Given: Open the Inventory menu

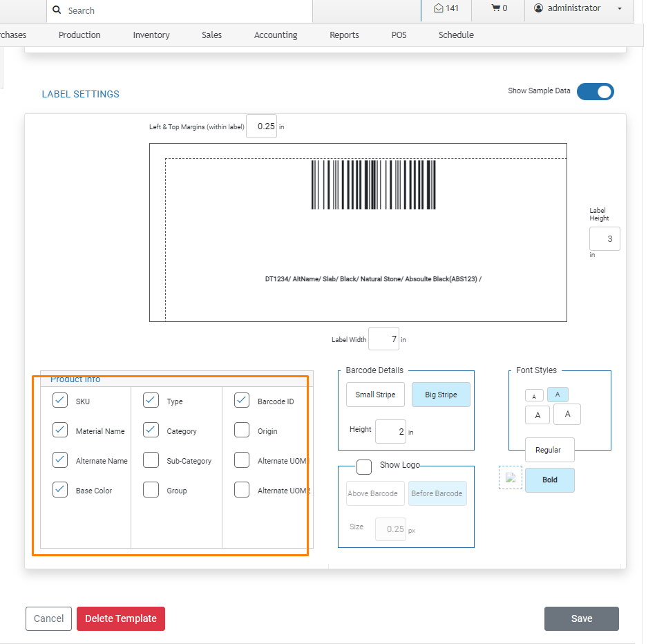Looking at the screenshot, I should coord(151,35).
